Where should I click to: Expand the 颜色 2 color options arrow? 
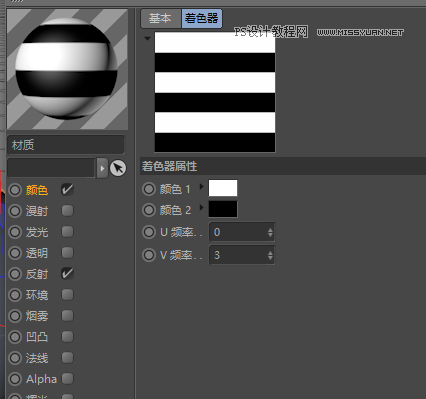pyautogui.click(x=201, y=207)
